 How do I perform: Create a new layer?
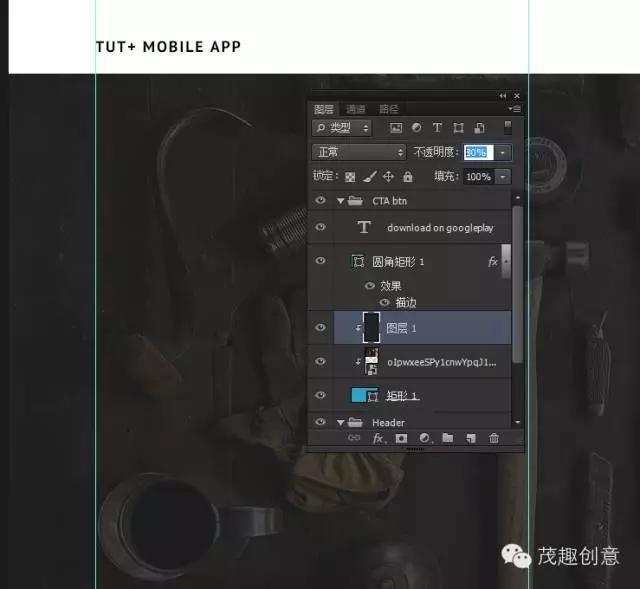(x=471, y=438)
